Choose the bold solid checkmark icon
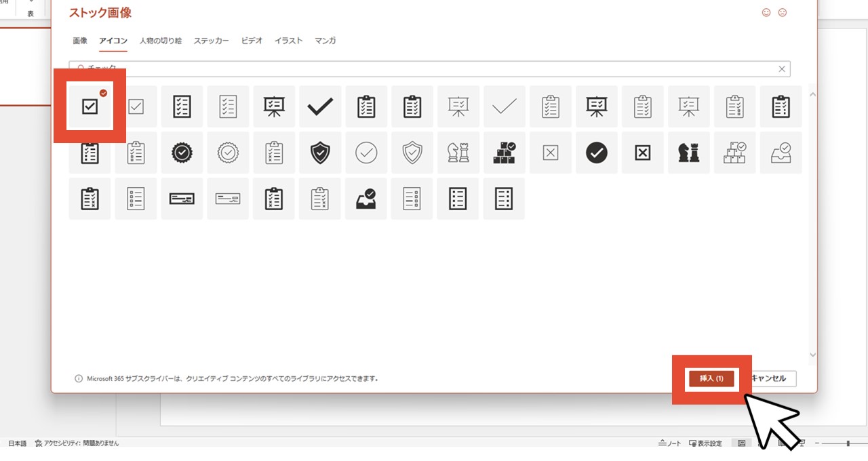868x461 pixels. click(320, 106)
